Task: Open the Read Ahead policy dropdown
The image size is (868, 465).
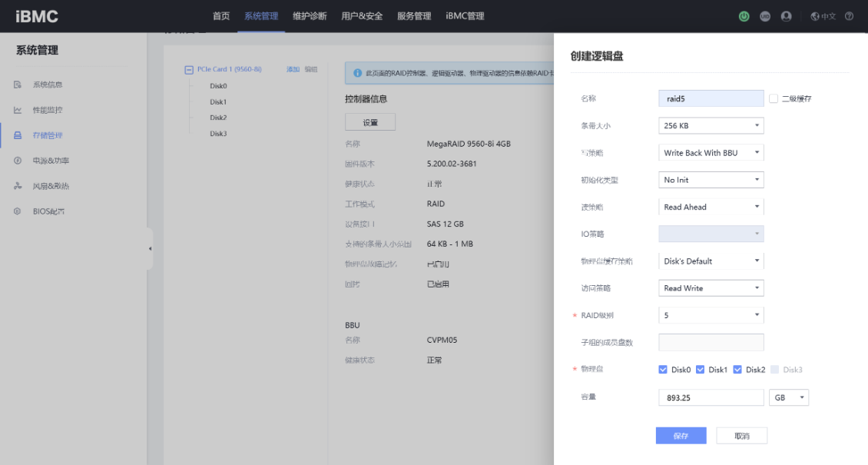Action: point(711,207)
